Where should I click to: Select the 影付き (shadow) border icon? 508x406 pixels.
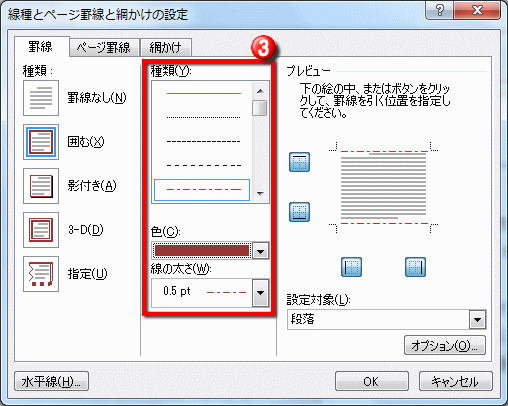pos(41,186)
